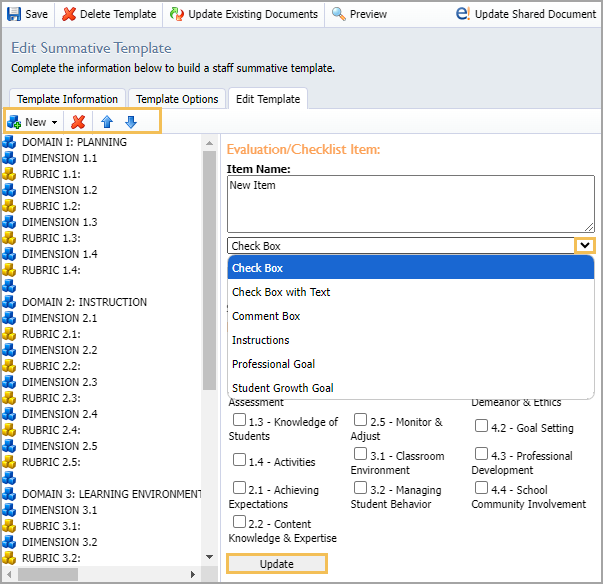Check 2.5 - Monitor & Adjust box

tap(360, 419)
